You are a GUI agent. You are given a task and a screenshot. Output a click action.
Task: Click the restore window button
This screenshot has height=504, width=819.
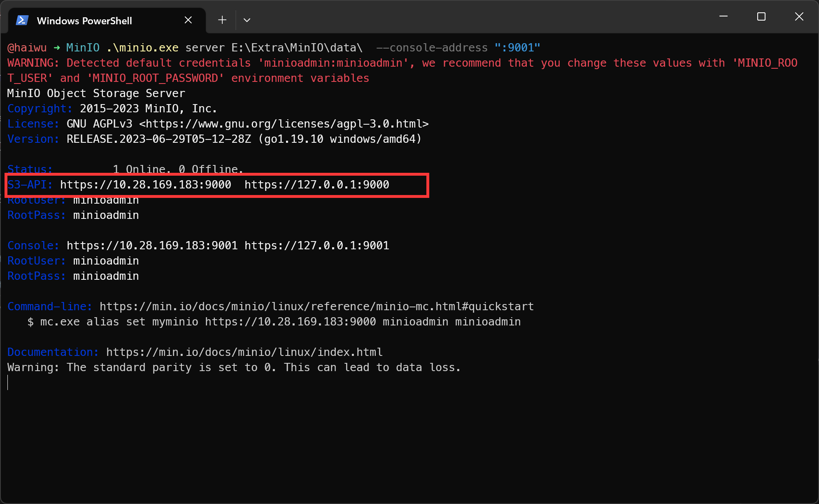pos(761,18)
